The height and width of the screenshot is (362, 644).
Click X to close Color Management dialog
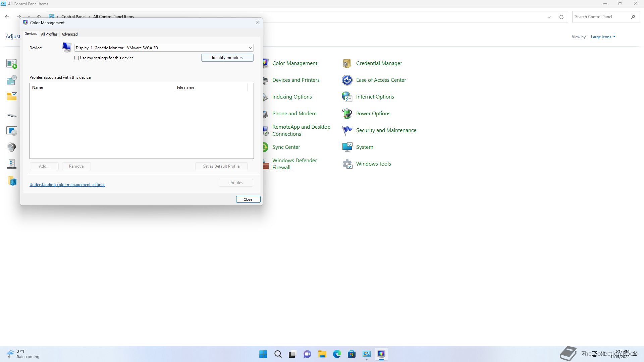click(258, 22)
